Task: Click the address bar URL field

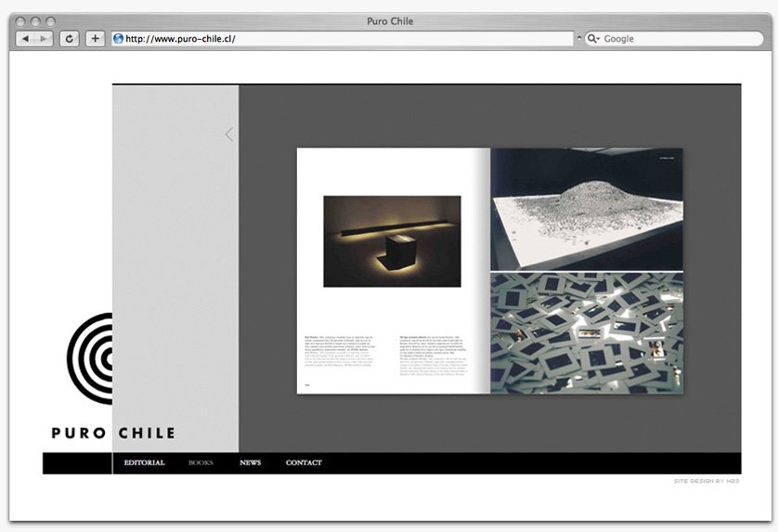Action: (344, 39)
